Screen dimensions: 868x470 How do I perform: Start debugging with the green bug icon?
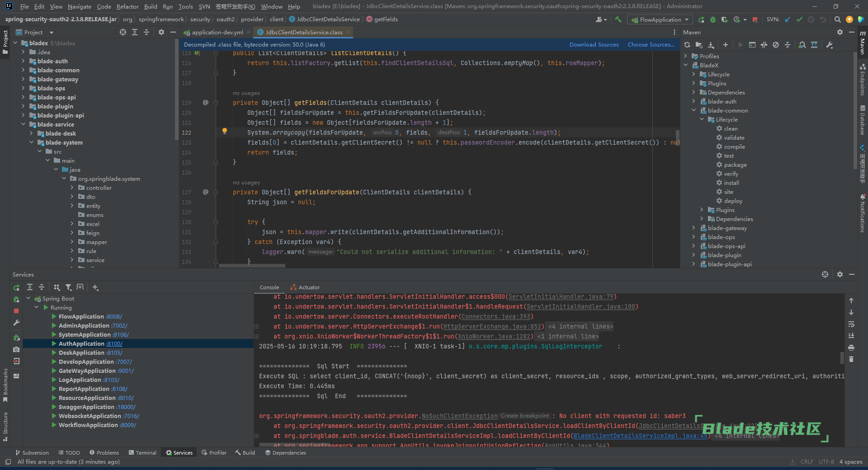tap(713, 19)
